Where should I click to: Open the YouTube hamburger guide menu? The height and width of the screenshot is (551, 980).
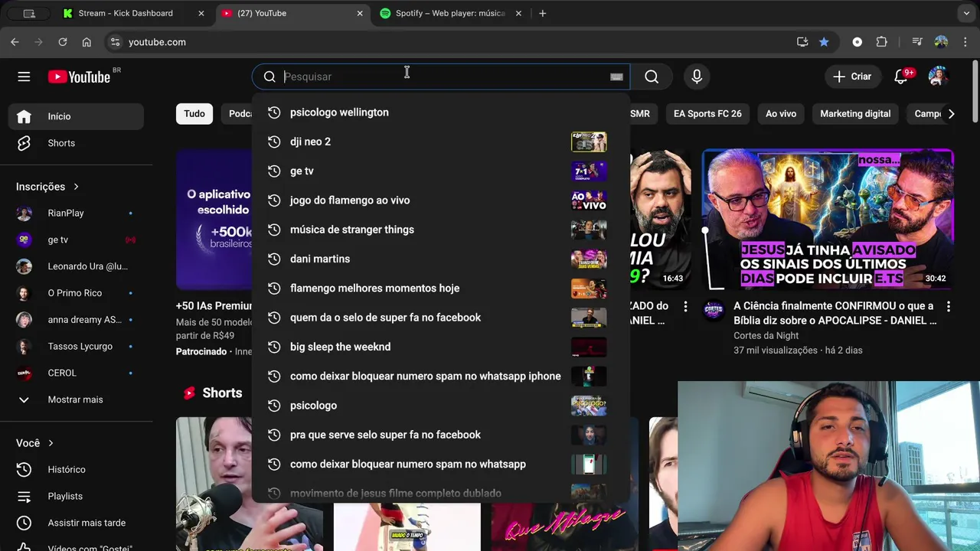pos(24,77)
